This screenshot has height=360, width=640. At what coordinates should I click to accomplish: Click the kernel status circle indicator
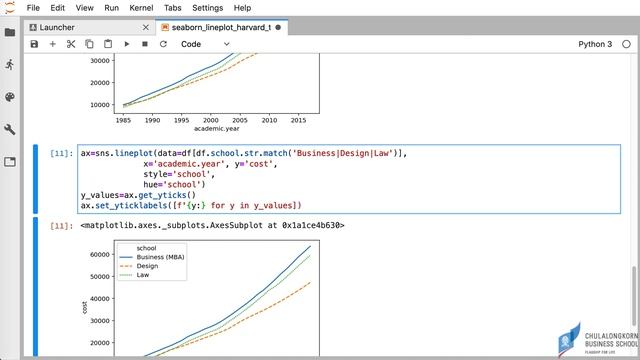(627, 44)
